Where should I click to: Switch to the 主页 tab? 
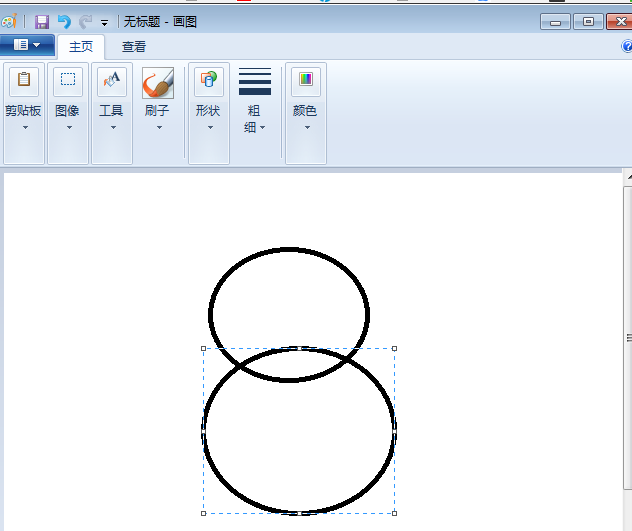point(81,47)
